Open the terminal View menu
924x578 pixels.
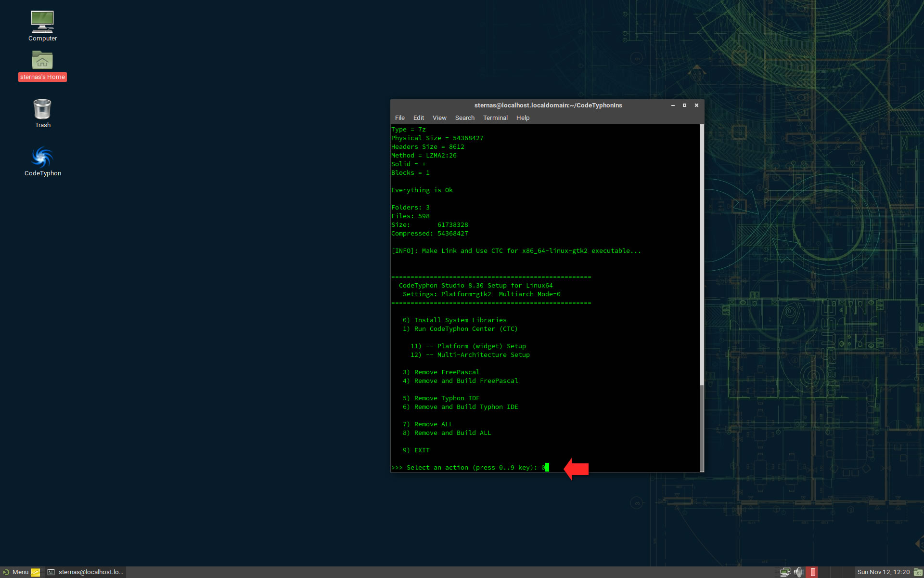(439, 118)
